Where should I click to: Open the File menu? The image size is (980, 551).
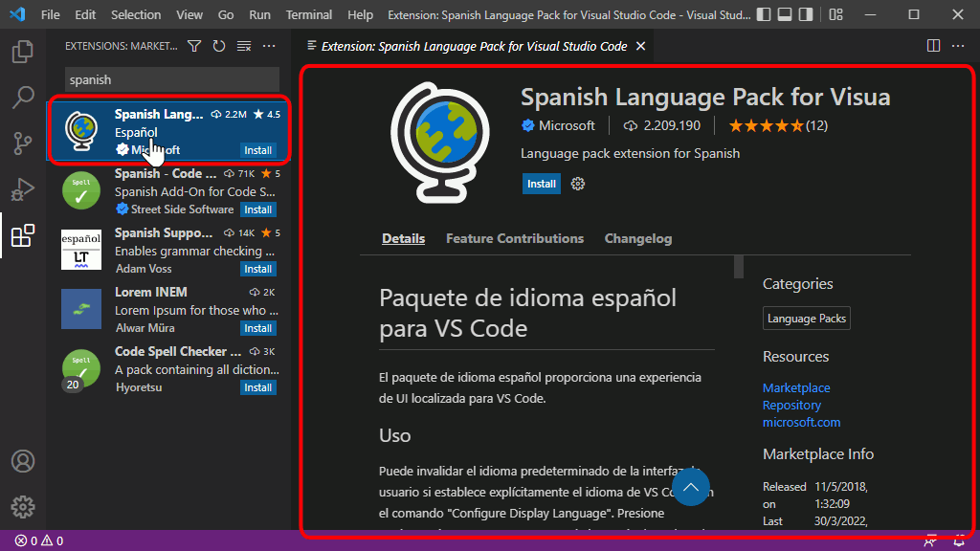50,14
